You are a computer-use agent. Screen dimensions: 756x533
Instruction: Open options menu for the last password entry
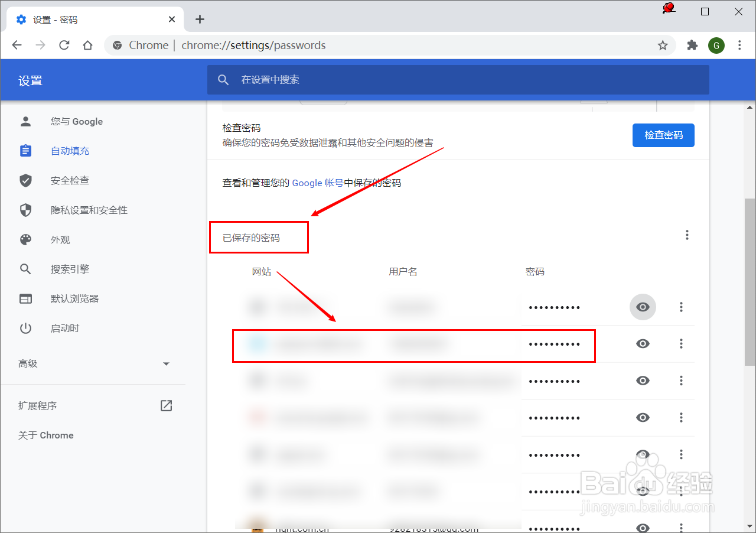pyautogui.click(x=681, y=527)
